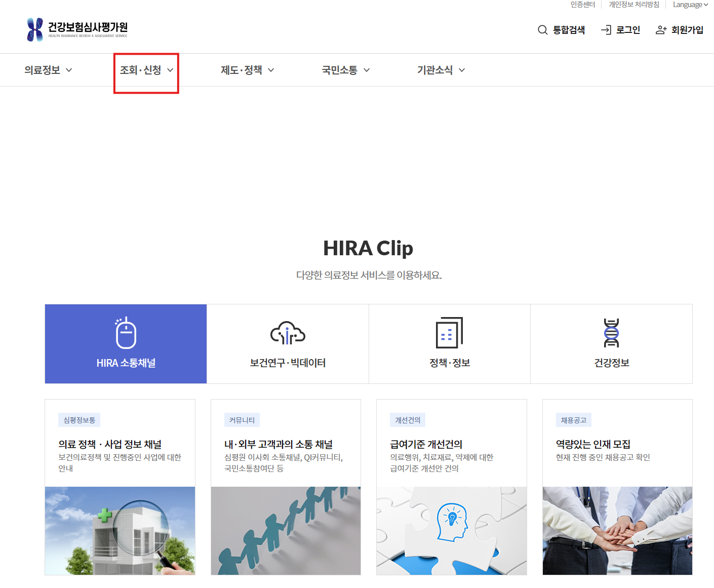
Task: Click the paper people chain thumbnail
Action: (x=286, y=531)
